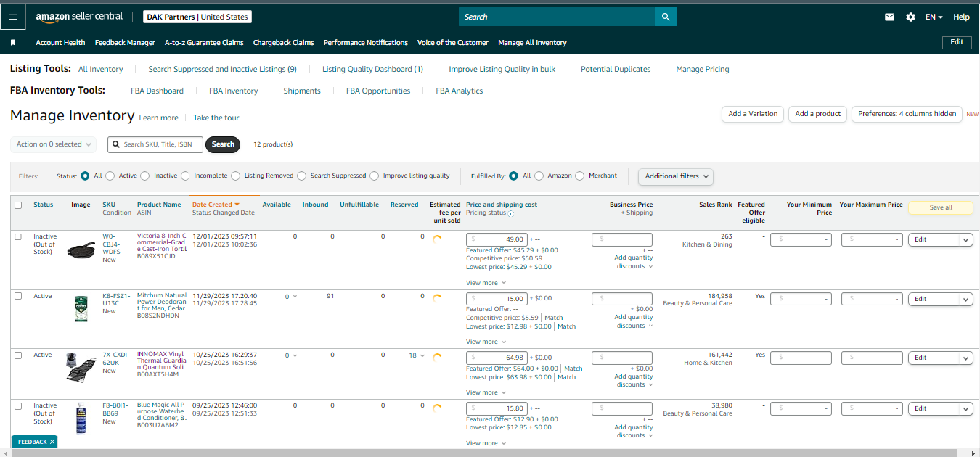Open Voice of the Customer menu item
The height and width of the screenshot is (457, 980).
(453, 43)
